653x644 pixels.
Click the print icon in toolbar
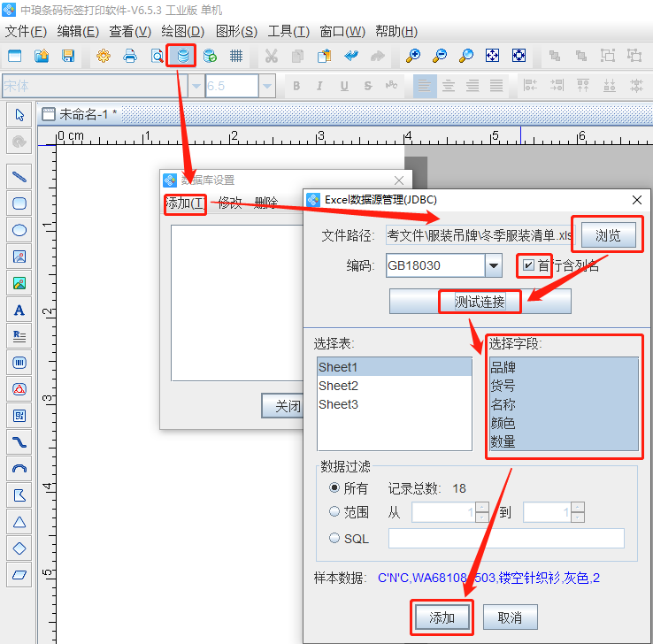coord(130,56)
